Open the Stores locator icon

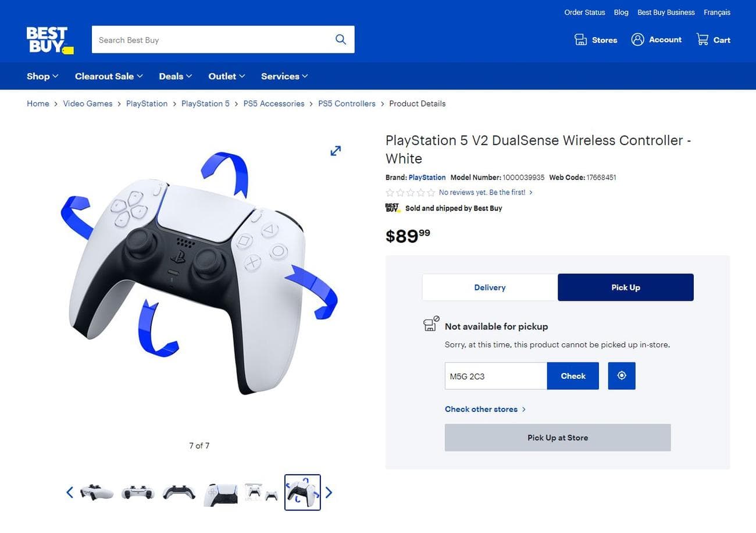pos(580,40)
